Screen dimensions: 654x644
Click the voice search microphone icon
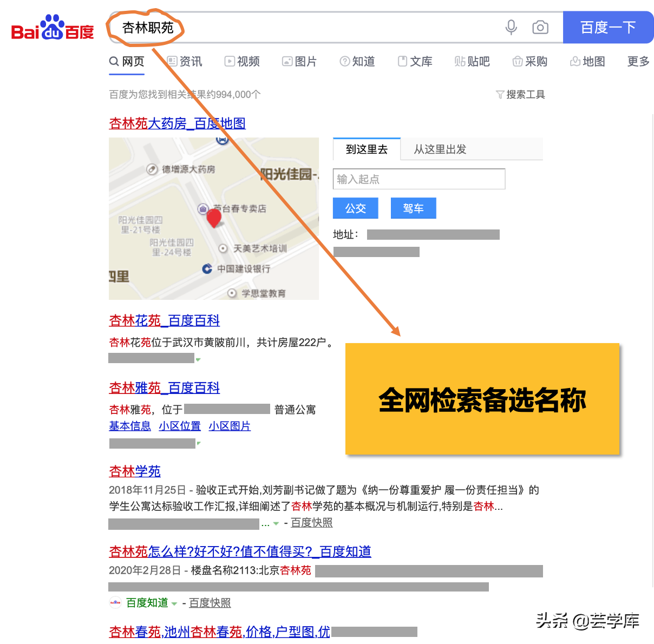click(511, 28)
